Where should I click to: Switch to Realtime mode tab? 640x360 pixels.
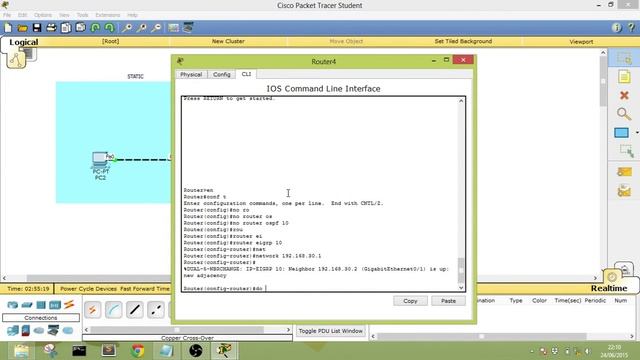tap(609, 288)
